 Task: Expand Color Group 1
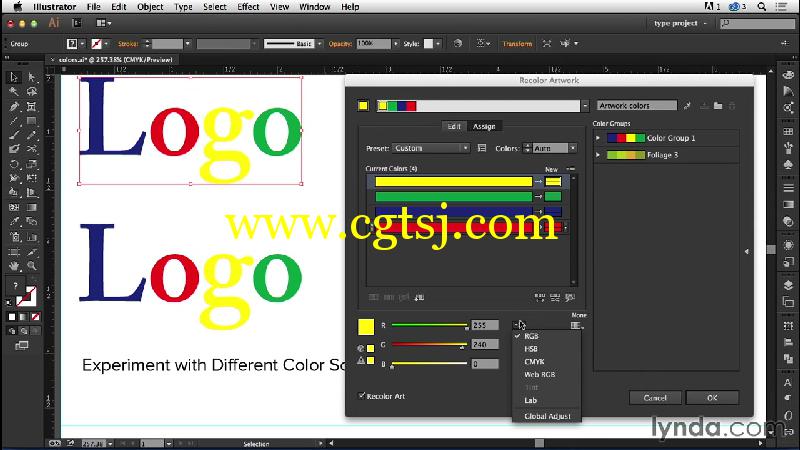598,138
